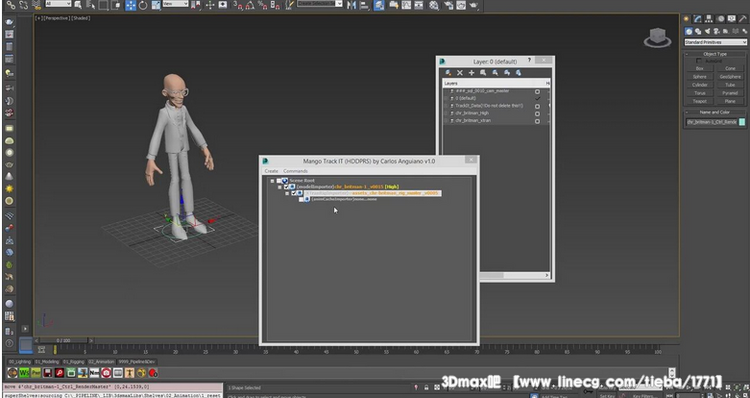Click the Perspective viewport label

click(56, 18)
